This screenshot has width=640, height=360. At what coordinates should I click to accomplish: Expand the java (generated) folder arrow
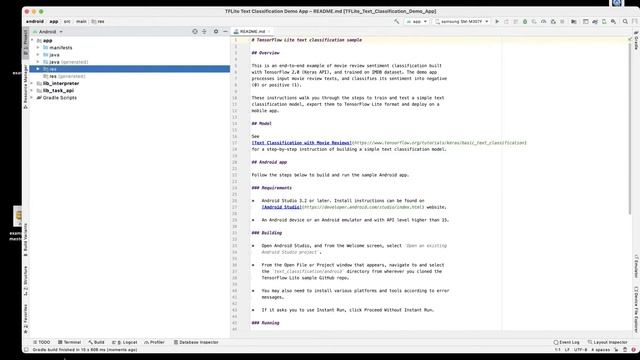click(38, 62)
